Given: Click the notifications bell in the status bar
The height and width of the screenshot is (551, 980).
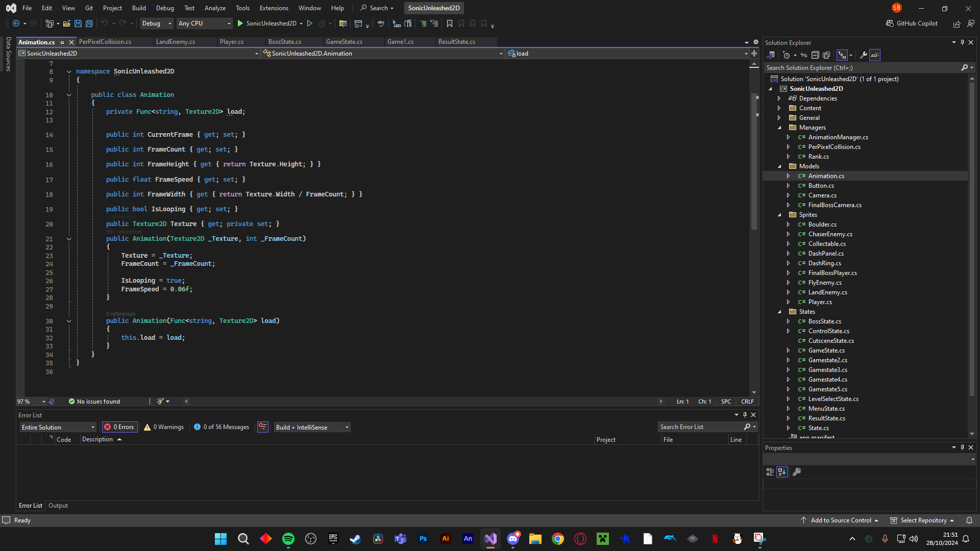Looking at the screenshot, I should pyautogui.click(x=969, y=520).
